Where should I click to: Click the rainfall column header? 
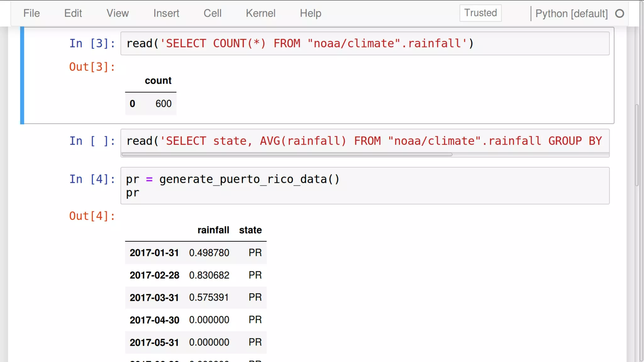coord(213,230)
